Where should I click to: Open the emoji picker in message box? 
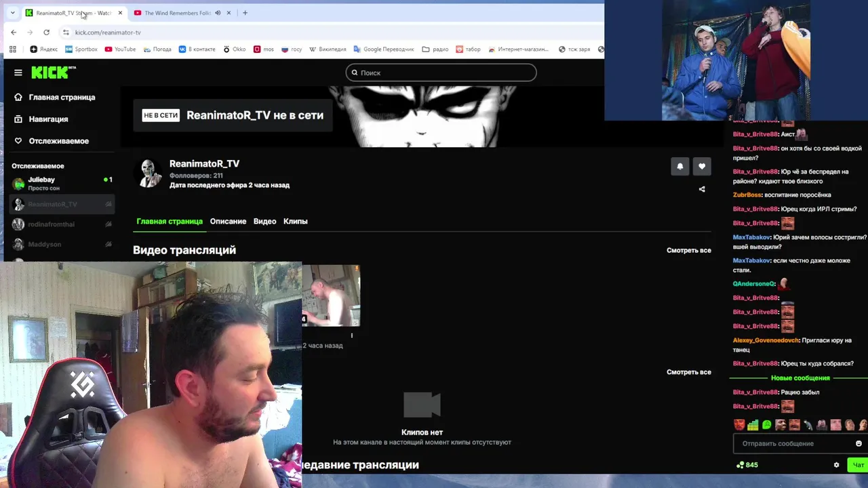(x=859, y=443)
